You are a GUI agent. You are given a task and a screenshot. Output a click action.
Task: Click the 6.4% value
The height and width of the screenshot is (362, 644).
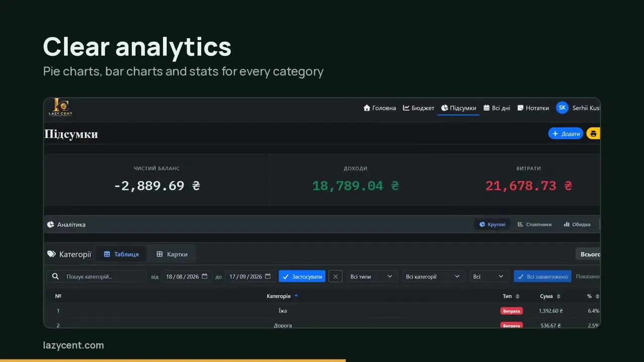594,311
